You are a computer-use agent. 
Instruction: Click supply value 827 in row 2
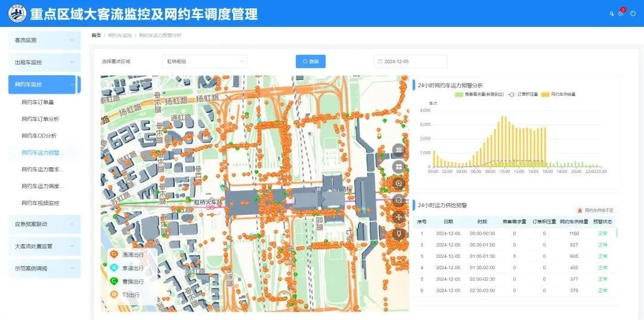[574, 245]
